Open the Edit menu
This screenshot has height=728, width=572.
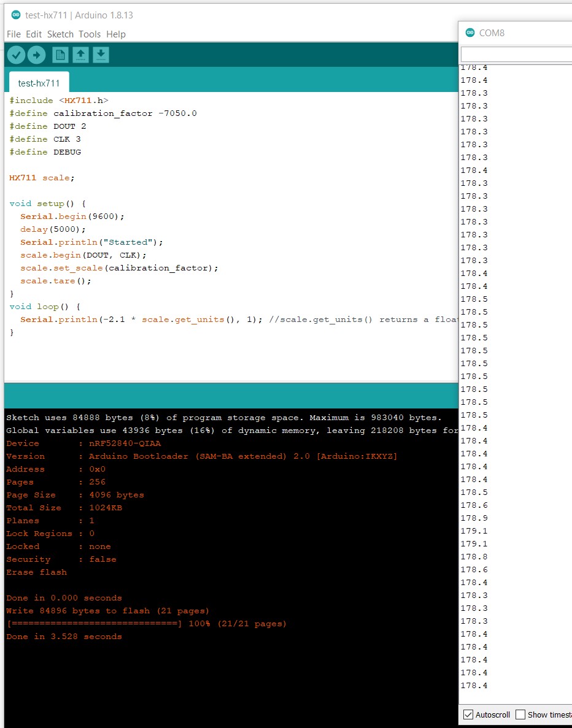pyautogui.click(x=33, y=34)
